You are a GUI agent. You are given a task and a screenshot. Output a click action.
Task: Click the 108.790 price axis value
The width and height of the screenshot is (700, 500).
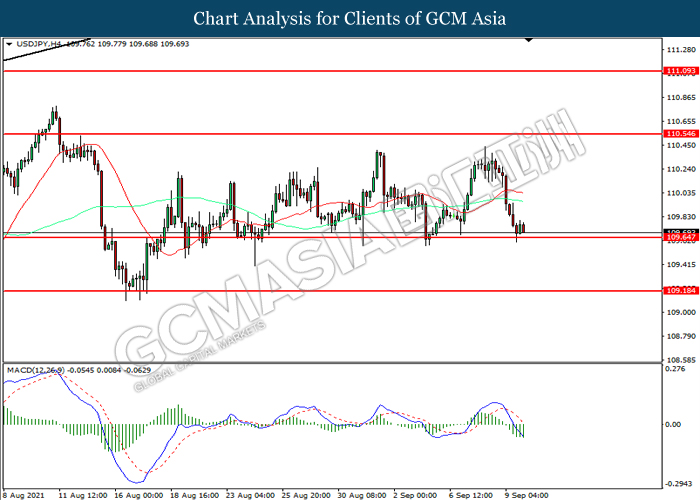[x=681, y=336]
